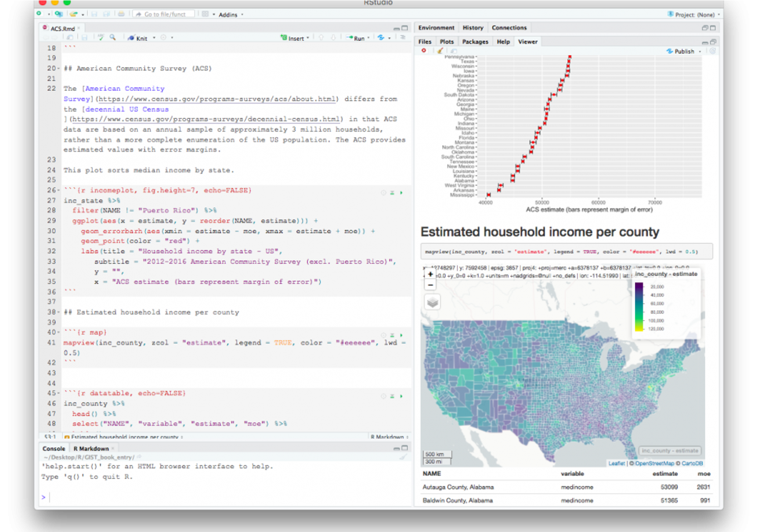Open the Environment tab
The width and height of the screenshot is (758, 532).
pyautogui.click(x=436, y=28)
